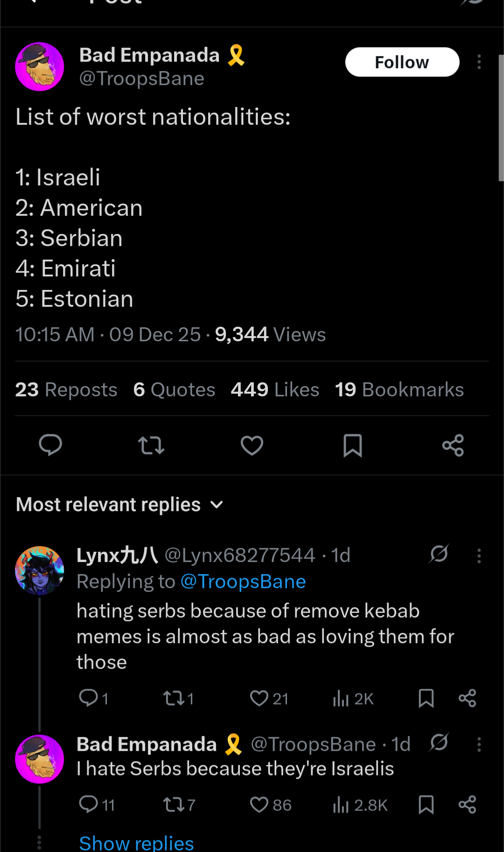504x852 pixels.
Task: Open more options on Lynx's reply
Action: point(479,556)
